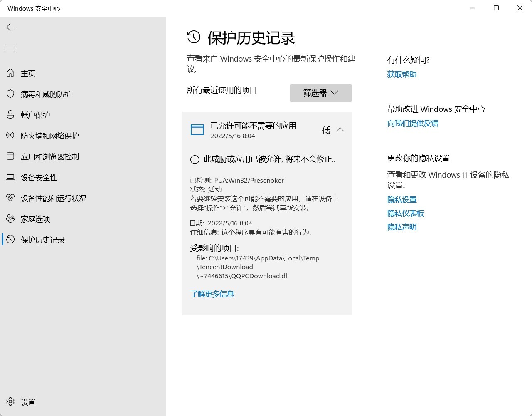Click the shield icon for 病毒和威胁防护
The image size is (532, 416).
[x=10, y=94]
